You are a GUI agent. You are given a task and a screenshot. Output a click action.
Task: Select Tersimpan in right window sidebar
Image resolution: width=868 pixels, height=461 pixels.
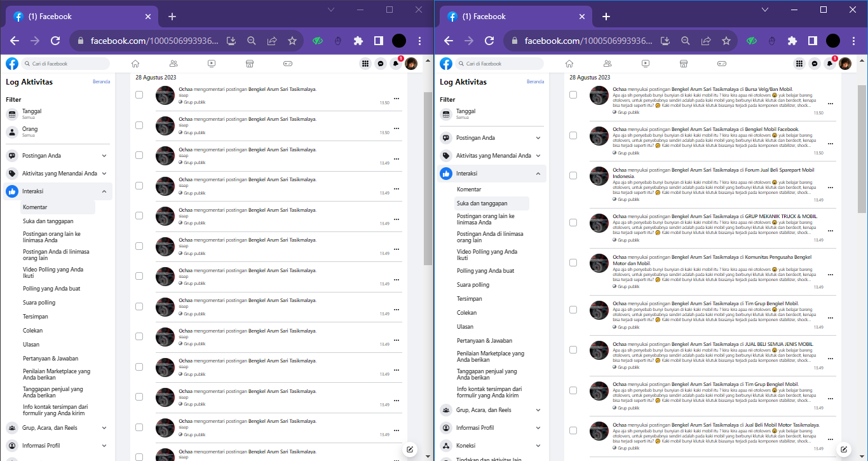(x=470, y=299)
